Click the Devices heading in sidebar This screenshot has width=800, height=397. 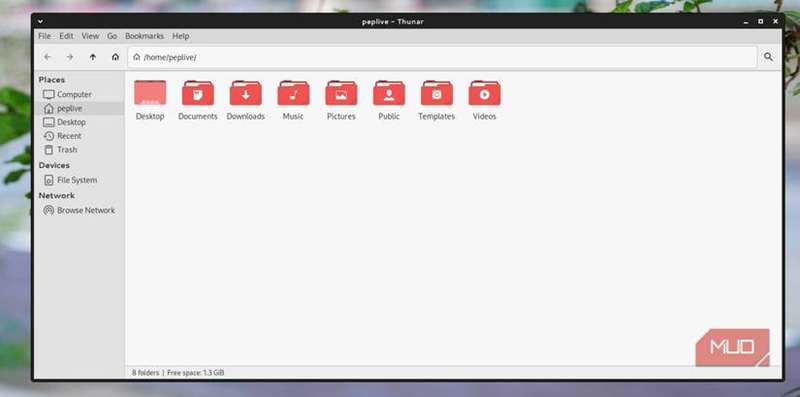54,165
